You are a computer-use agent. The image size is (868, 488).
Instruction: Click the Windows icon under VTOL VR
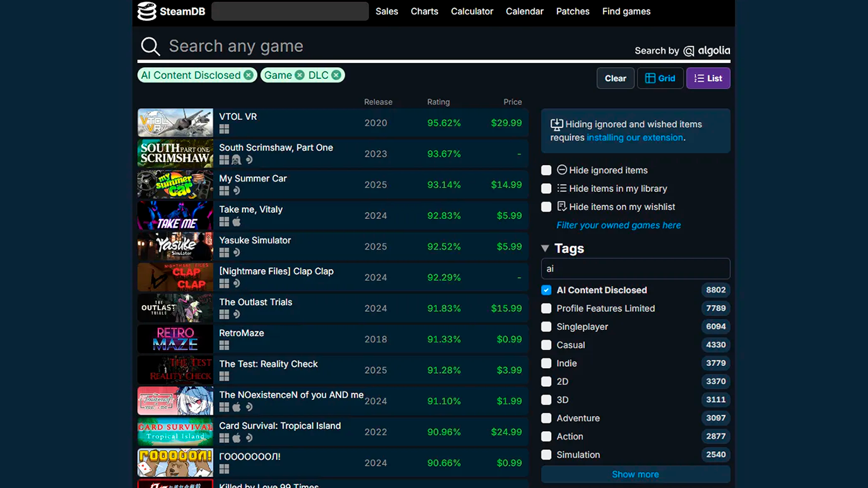click(224, 129)
